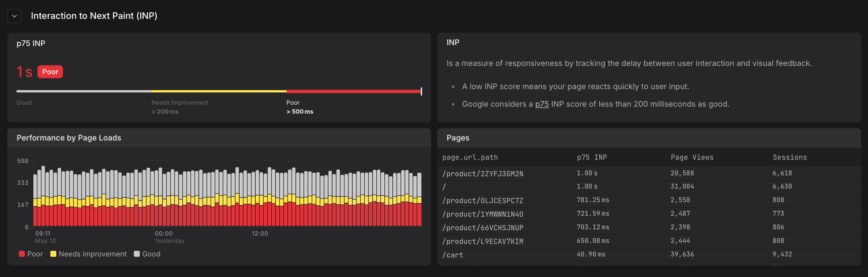The width and height of the screenshot is (868, 277).
Task: Click the red Poor status badge
Action: [50, 72]
